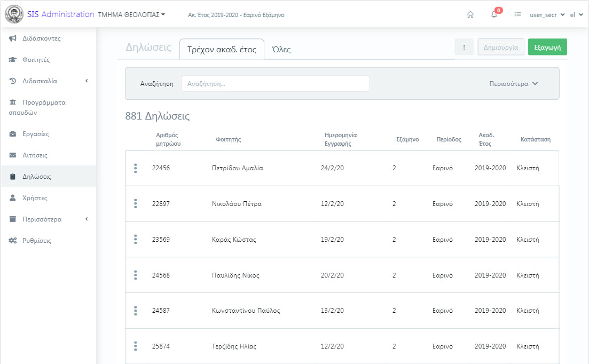Expand the Διδασκαλία sidebar submenu arrow
Image resolution: width=589 pixels, height=364 pixels.
(x=87, y=81)
